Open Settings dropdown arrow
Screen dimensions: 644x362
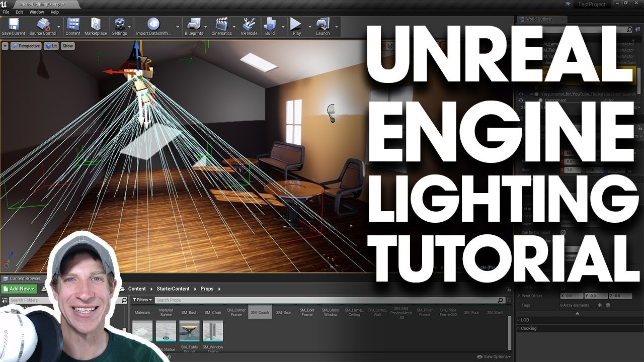coord(130,27)
